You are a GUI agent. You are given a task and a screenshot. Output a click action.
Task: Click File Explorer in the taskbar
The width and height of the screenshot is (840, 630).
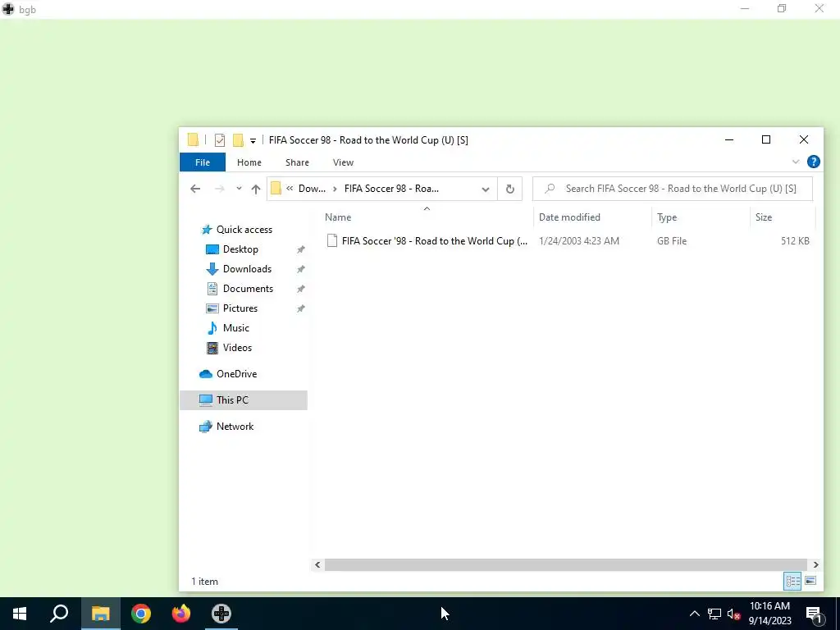(100, 614)
